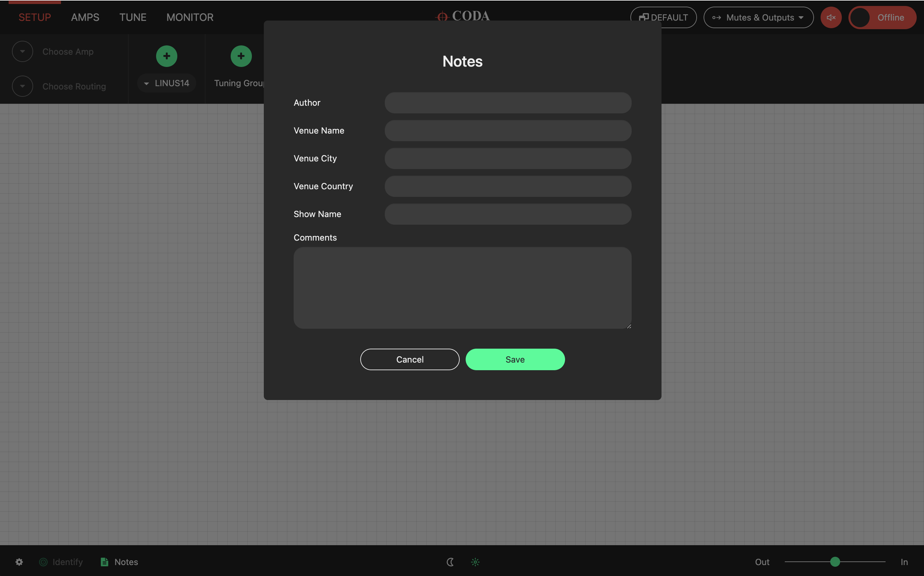Click the settings gear icon
This screenshot has height=576, width=924.
(20, 562)
